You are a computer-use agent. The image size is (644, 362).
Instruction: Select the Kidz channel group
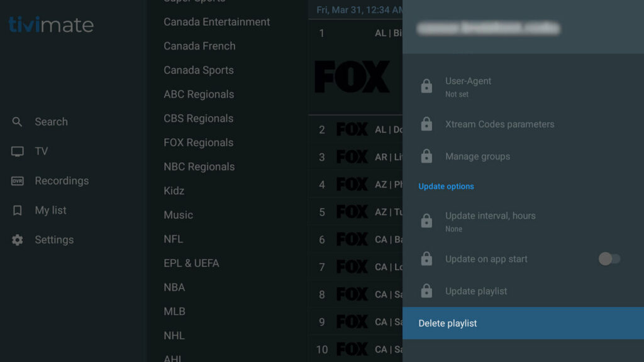174,191
